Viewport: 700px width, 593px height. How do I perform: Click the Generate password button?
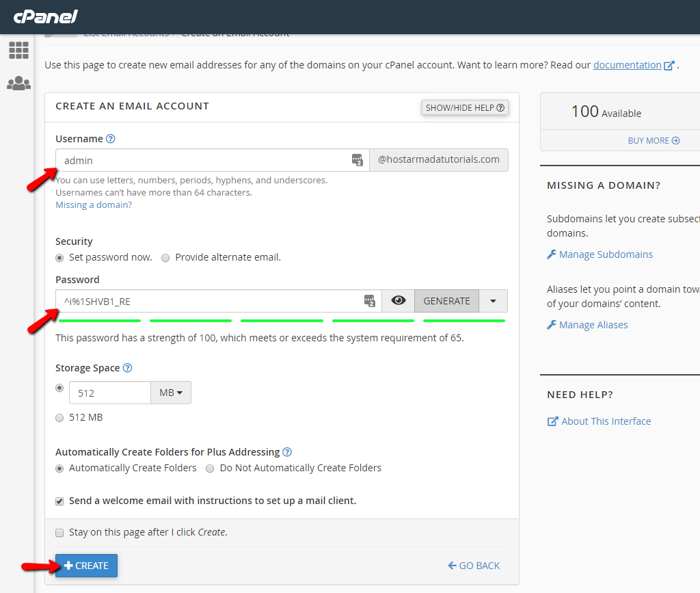click(x=446, y=301)
